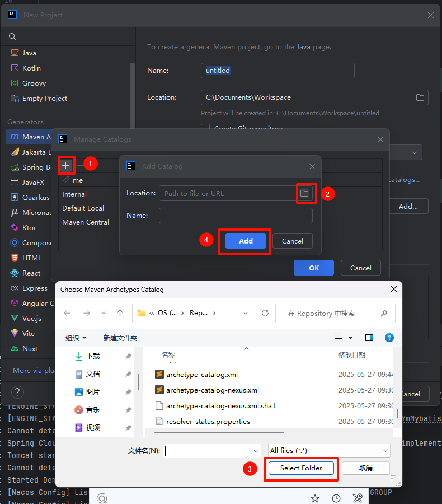The width and height of the screenshot is (442, 504).
Task: Click Select Folder button
Action: [x=301, y=468]
